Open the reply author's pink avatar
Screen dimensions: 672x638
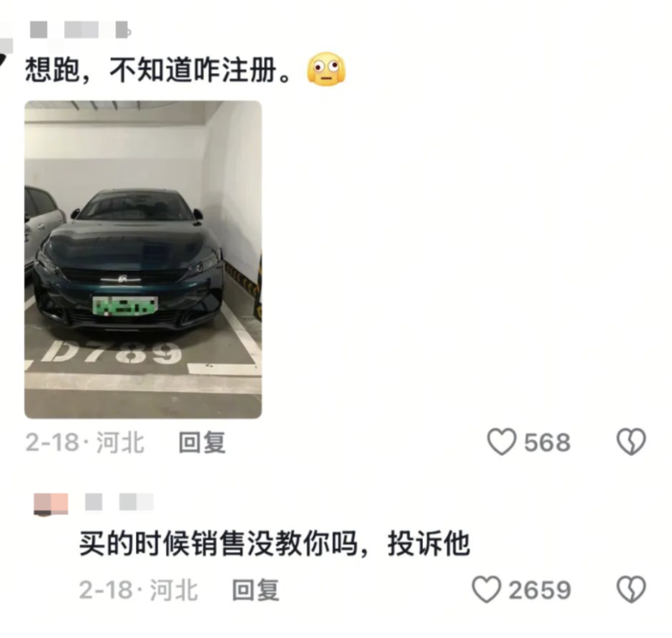(x=50, y=504)
